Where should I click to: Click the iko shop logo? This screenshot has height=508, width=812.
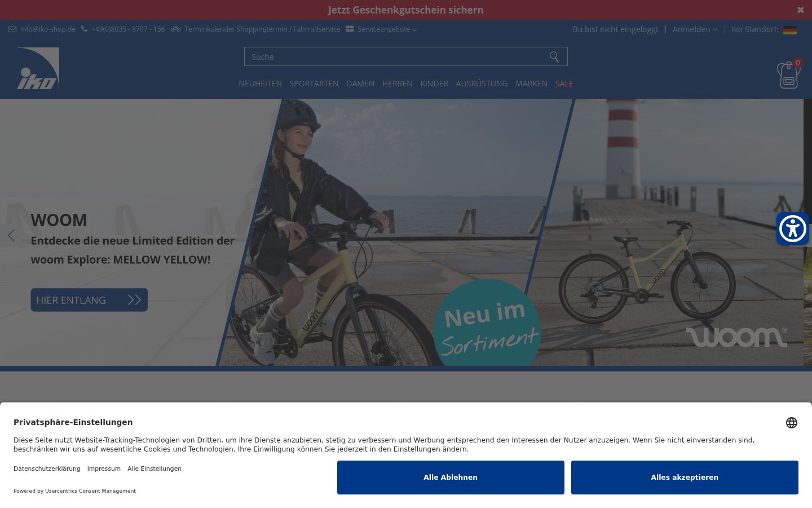38,68
